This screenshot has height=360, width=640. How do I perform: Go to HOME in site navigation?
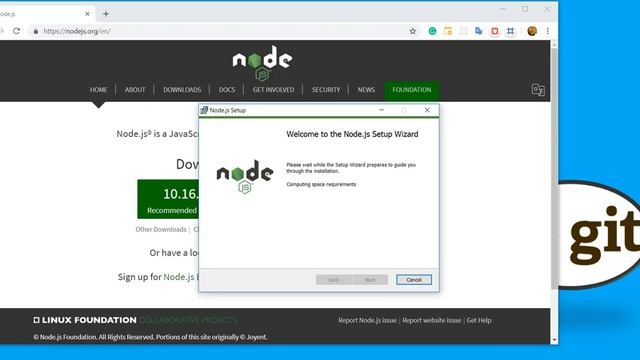coord(98,90)
